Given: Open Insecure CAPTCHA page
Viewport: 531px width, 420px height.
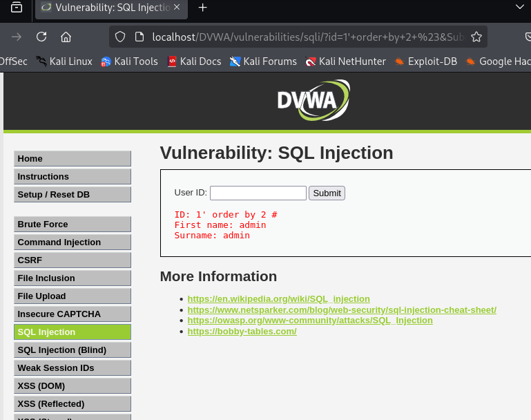Looking at the screenshot, I should pos(73,314).
